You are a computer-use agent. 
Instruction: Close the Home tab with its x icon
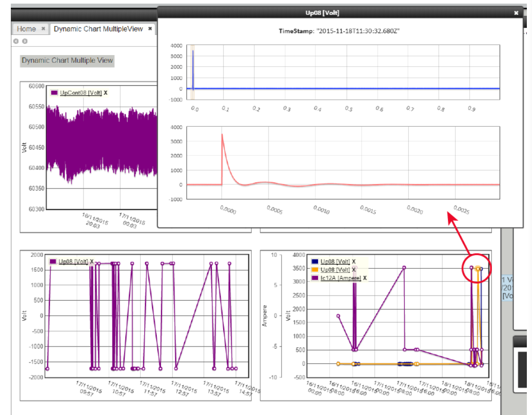43,29
